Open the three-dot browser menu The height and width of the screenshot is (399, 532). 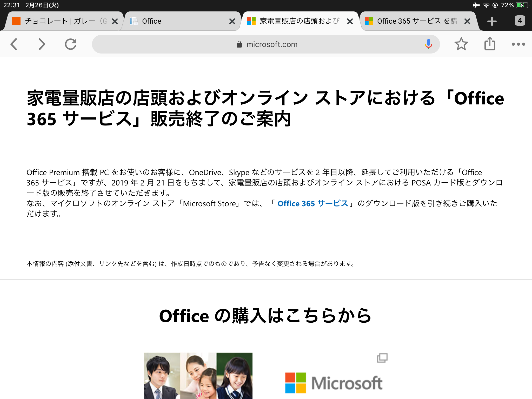[518, 44]
